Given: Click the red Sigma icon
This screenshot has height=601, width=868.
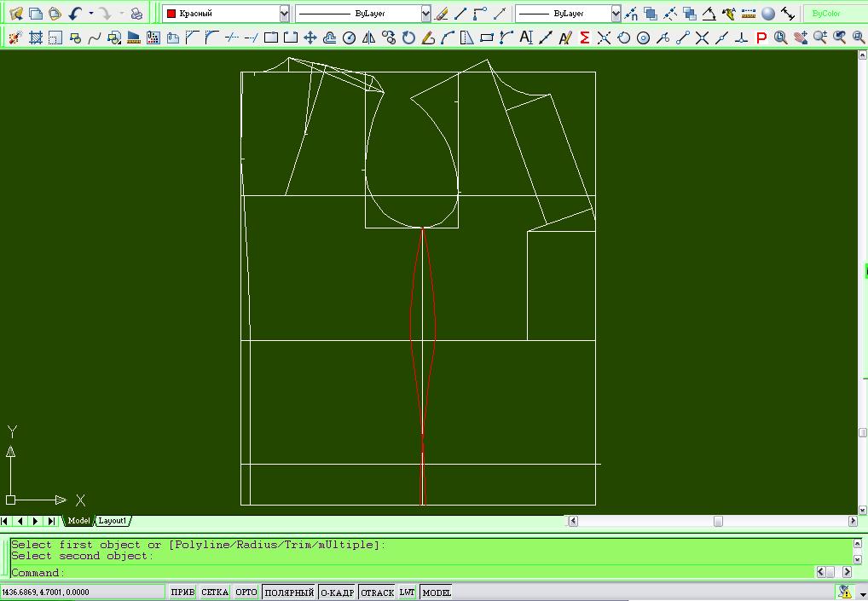Looking at the screenshot, I should pyautogui.click(x=584, y=38).
